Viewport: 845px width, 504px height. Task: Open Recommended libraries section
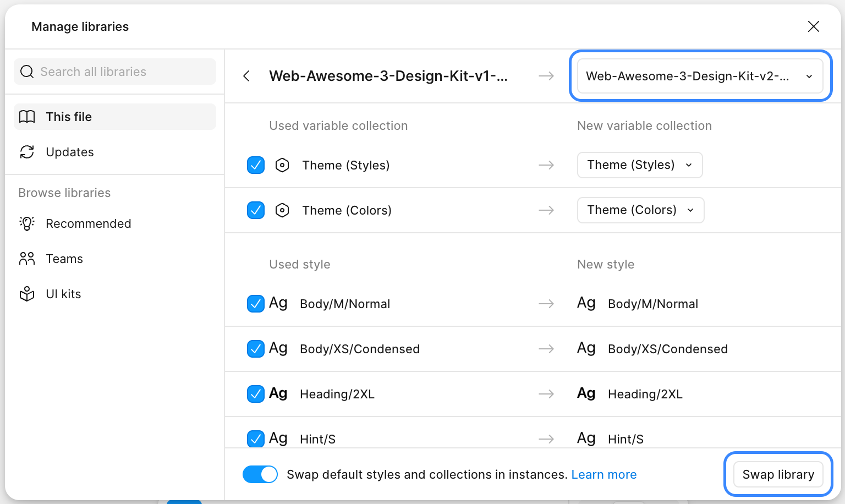(88, 223)
